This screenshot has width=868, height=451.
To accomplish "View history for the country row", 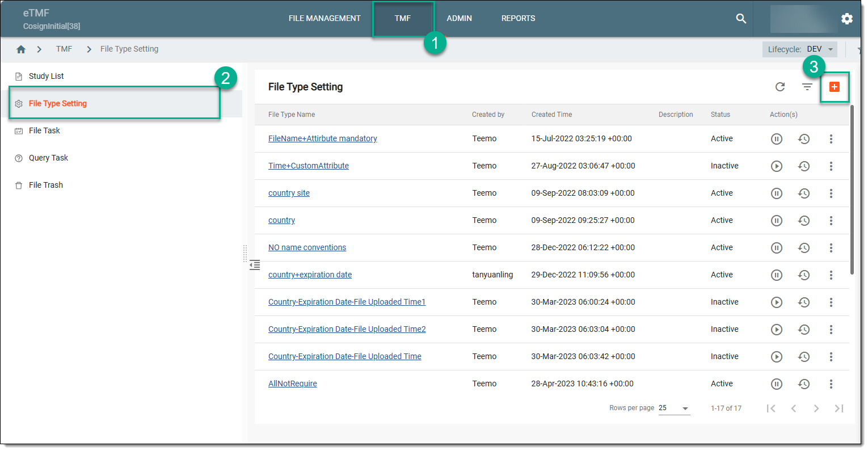I will click(x=804, y=221).
